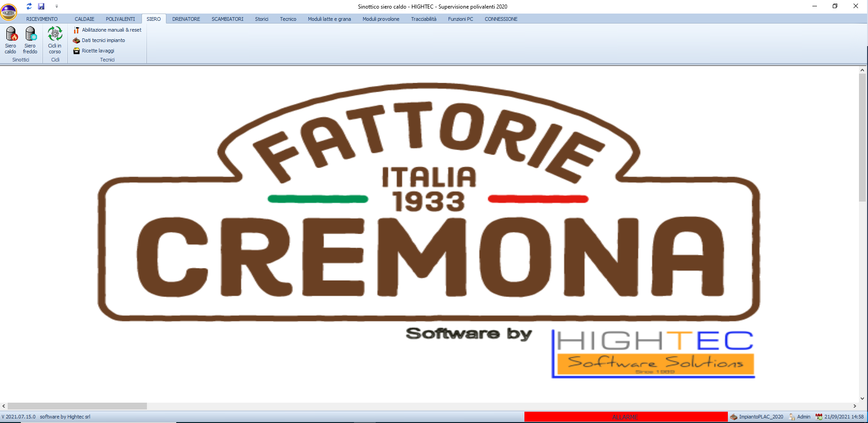Click the blue refresh arrows icon
The width and height of the screenshot is (868, 423).
coord(29,6)
